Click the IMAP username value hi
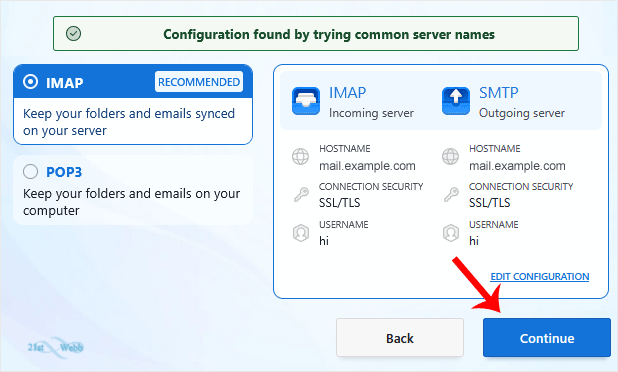The height and width of the screenshot is (372, 618). pyautogui.click(x=324, y=241)
